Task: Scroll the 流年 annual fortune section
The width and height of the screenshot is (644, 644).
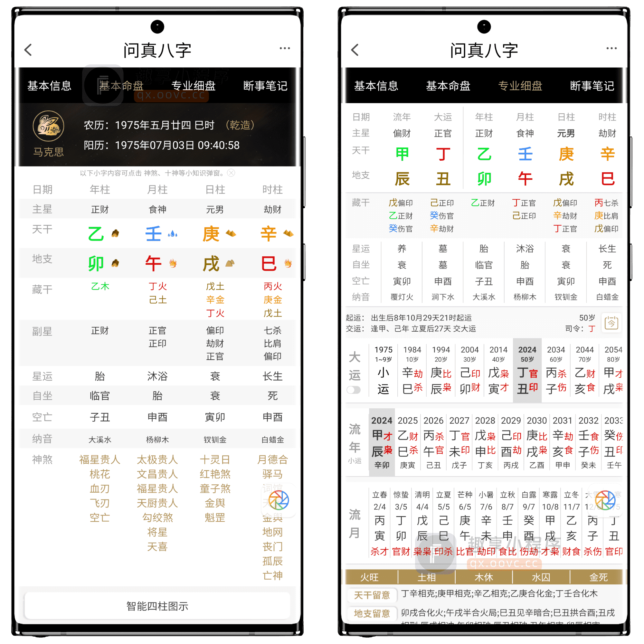Action: (484, 430)
